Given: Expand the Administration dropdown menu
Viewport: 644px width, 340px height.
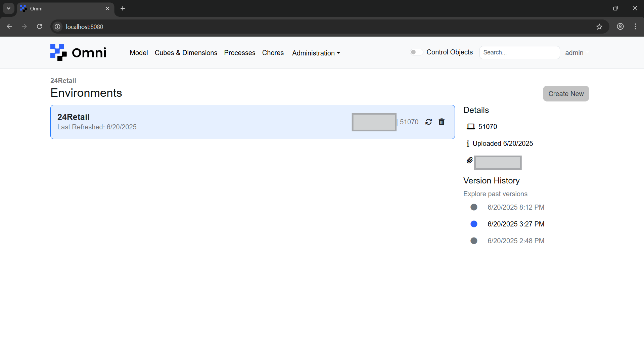Looking at the screenshot, I should tap(316, 53).
